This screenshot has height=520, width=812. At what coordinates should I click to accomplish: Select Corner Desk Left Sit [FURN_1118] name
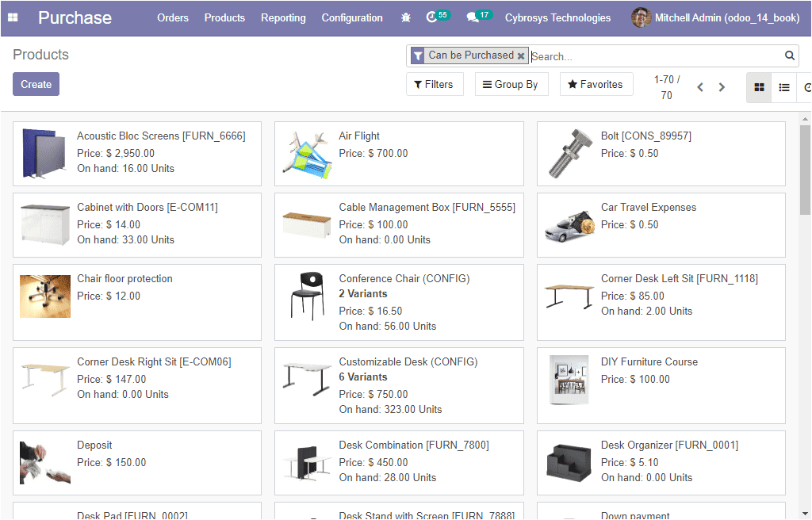[679, 279]
